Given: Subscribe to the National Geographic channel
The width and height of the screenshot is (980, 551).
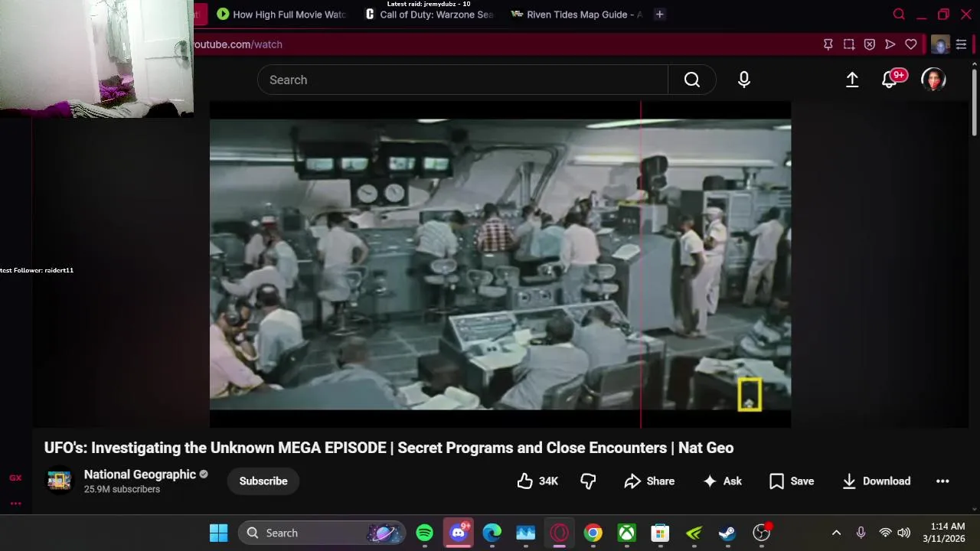Looking at the screenshot, I should 263,481.
